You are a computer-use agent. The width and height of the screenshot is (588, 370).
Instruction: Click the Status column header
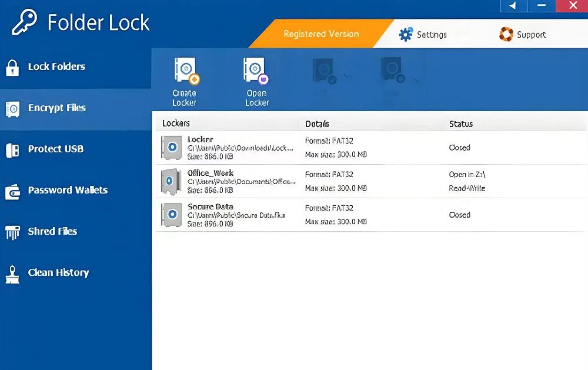461,124
